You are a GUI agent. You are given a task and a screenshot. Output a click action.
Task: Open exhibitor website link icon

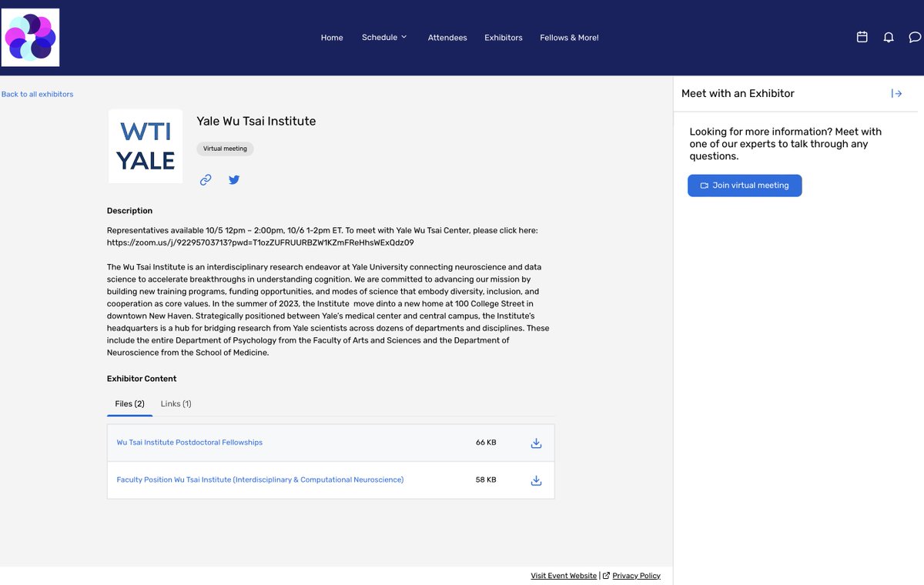pyautogui.click(x=206, y=180)
